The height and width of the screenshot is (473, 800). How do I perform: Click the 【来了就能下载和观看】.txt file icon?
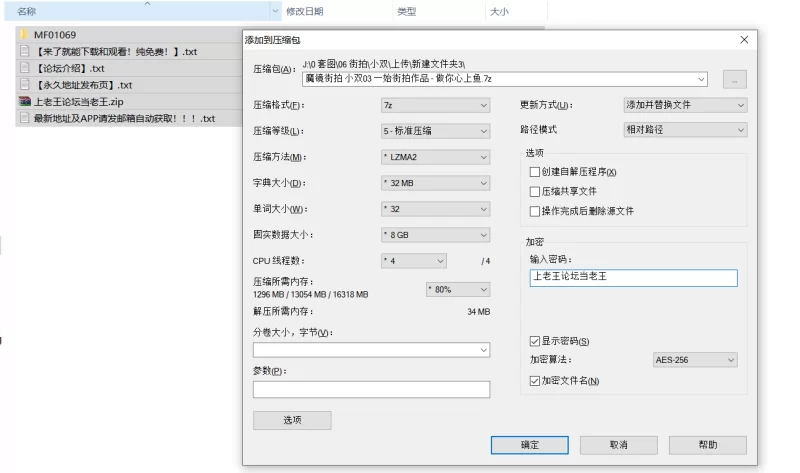pos(25,52)
